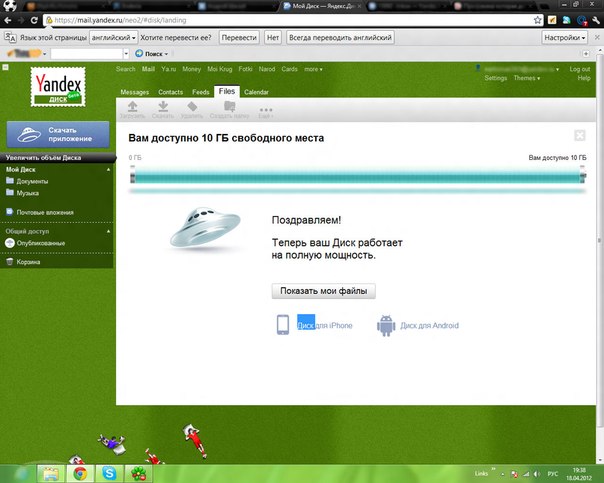Click the browser back arrow
The width and height of the screenshot is (604, 483).
[8, 20]
